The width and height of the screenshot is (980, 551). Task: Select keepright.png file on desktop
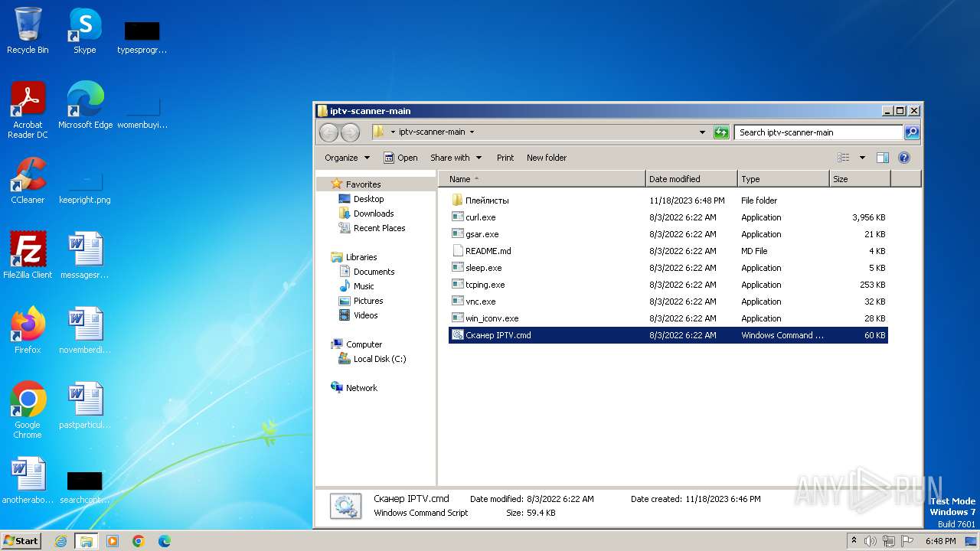85,185
